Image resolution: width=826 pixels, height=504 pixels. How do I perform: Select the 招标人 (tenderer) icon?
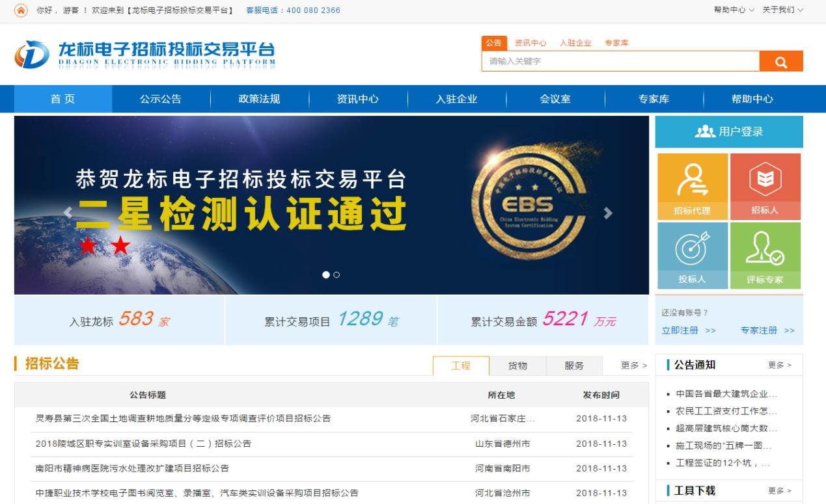coord(766,185)
